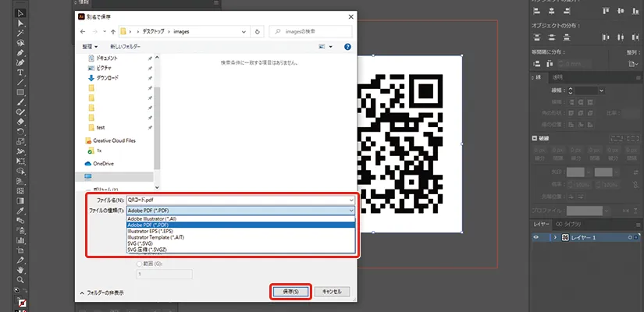Choose Illustrator Template (*.AIT) format
The image size is (644, 312).
pyautogui.click(x=240, y=237)
